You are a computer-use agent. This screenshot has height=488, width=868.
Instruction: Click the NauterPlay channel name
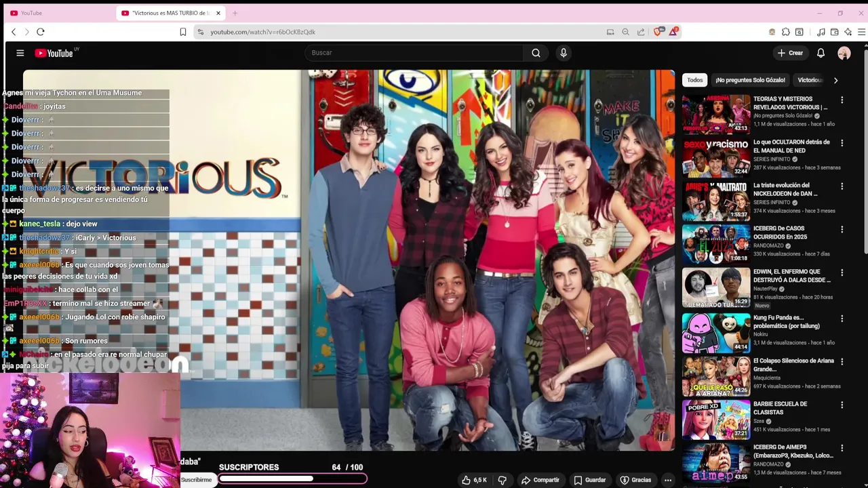click(766, 289)
